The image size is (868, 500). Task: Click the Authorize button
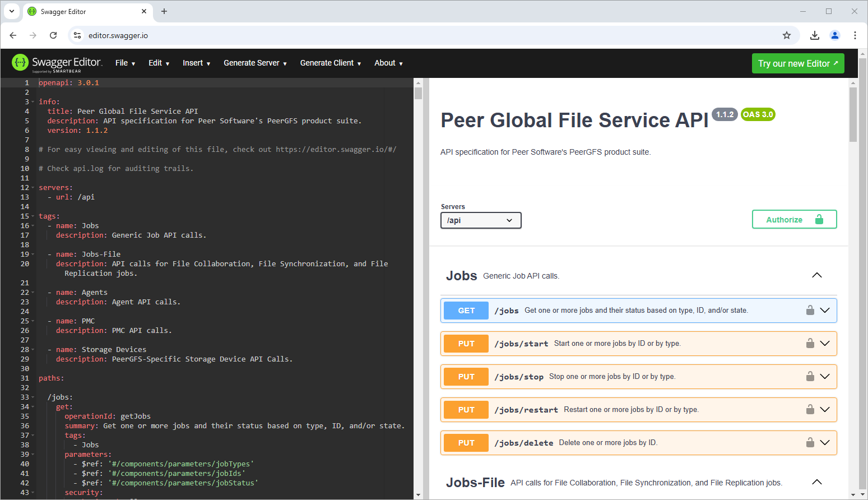point(794,220)
